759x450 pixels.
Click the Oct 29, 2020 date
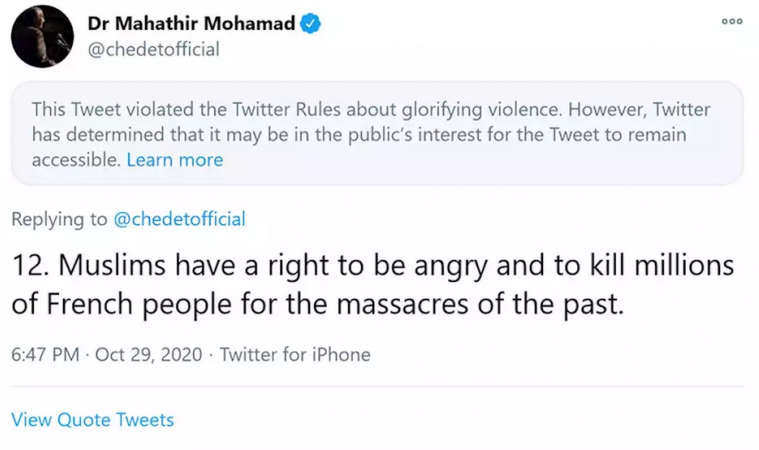(152, 354)
